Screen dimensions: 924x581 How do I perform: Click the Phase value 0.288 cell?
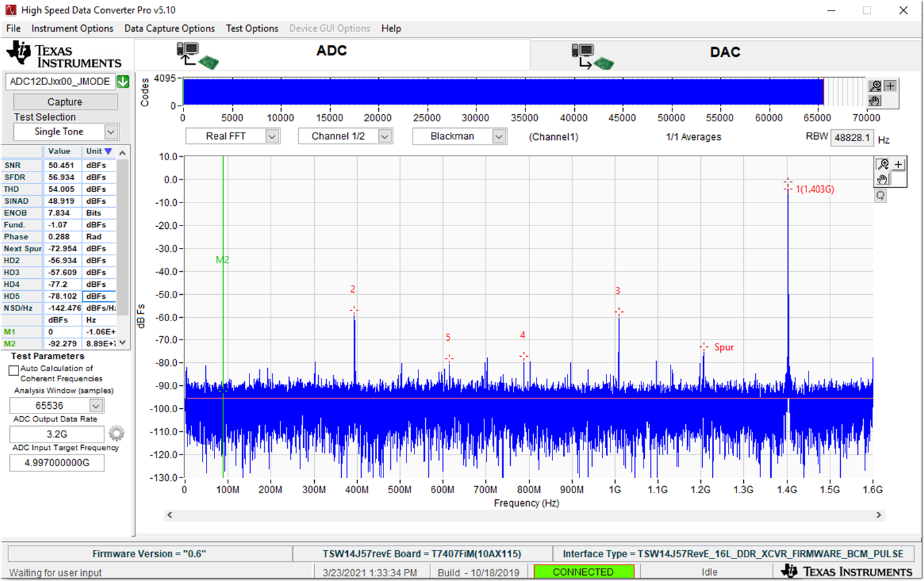63,237
